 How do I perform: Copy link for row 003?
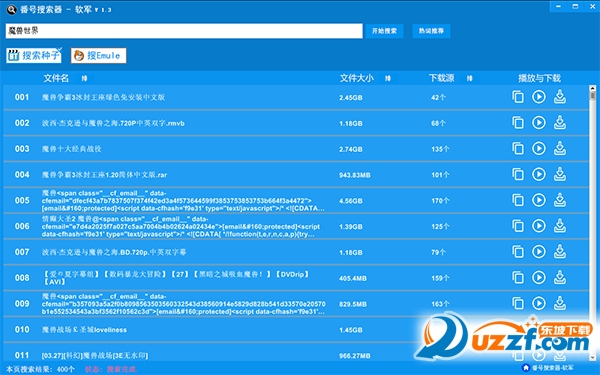(x=518, y=148)
